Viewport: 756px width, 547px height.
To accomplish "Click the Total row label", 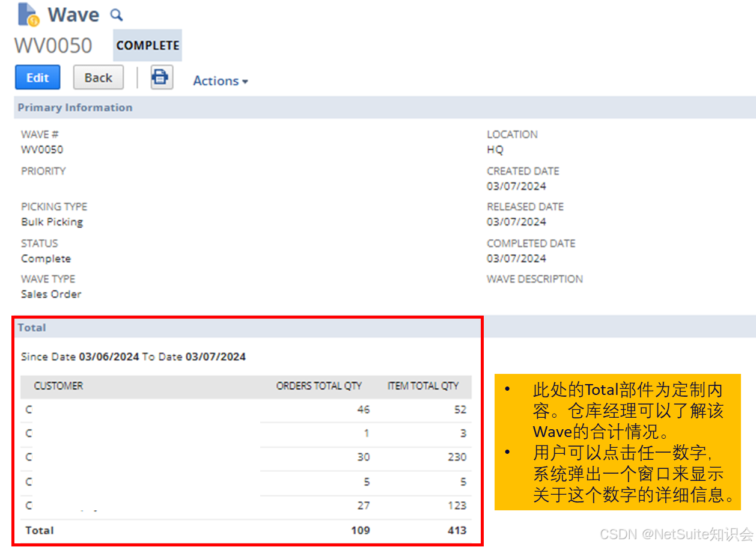I will [40, 530].
